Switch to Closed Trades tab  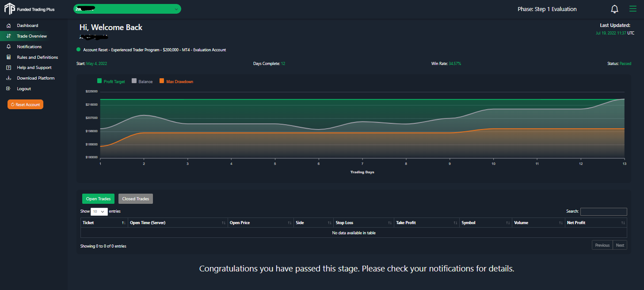[x=136, y=199]
